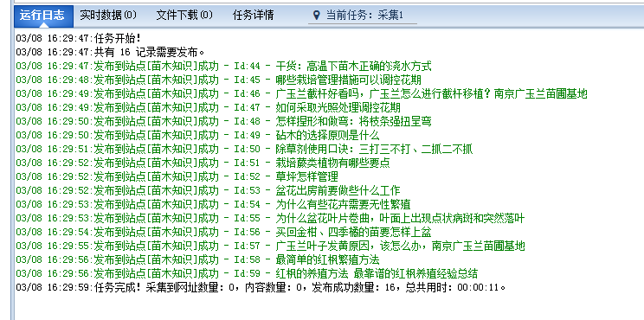This screenshot has height=320, width=644.
Task: Select log entry Id:55 为什么盆花叶片卷曲
Action: coord(270,219)
